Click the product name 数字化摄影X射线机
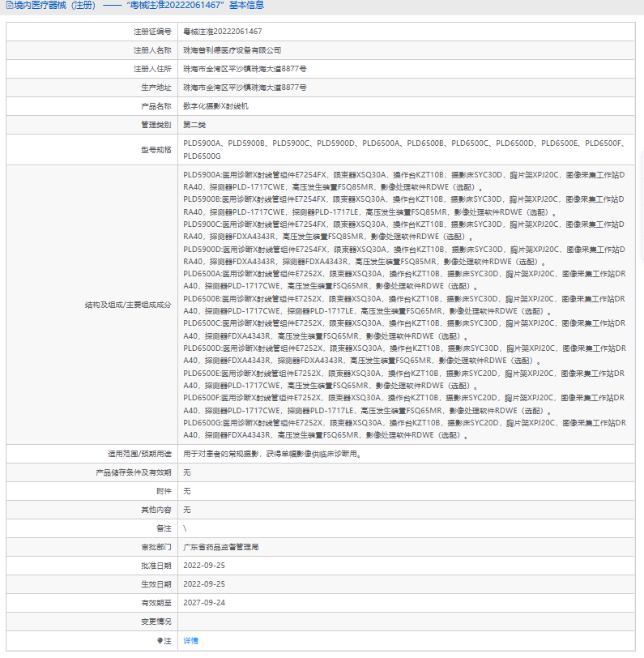Screen dimensions: 644x658 point(215,106)
